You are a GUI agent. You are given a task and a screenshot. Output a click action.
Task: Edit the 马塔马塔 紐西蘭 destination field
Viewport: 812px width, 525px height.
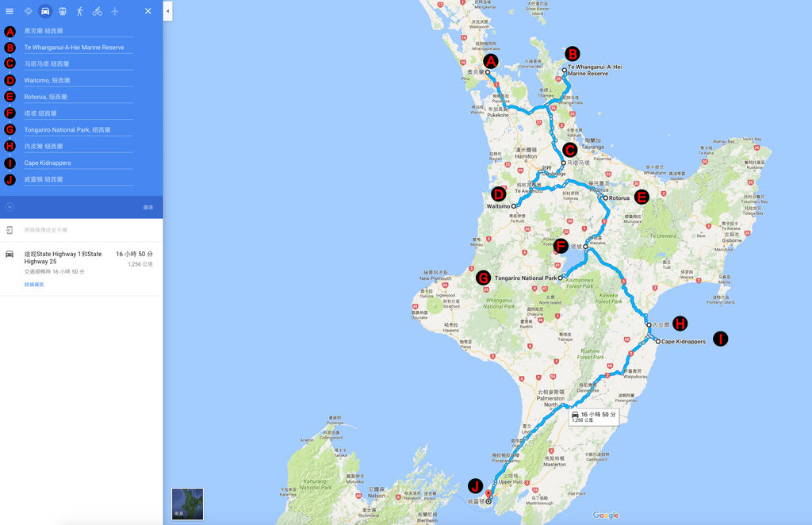point(79,64)
